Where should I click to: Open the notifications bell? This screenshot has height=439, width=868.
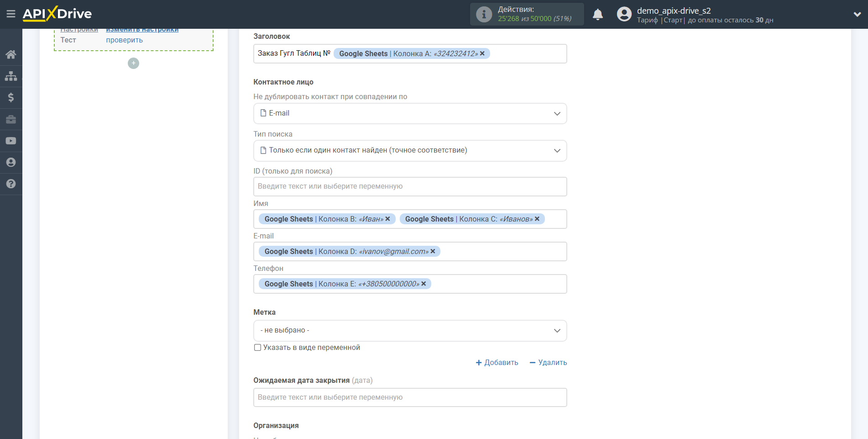tap(598, 14)
